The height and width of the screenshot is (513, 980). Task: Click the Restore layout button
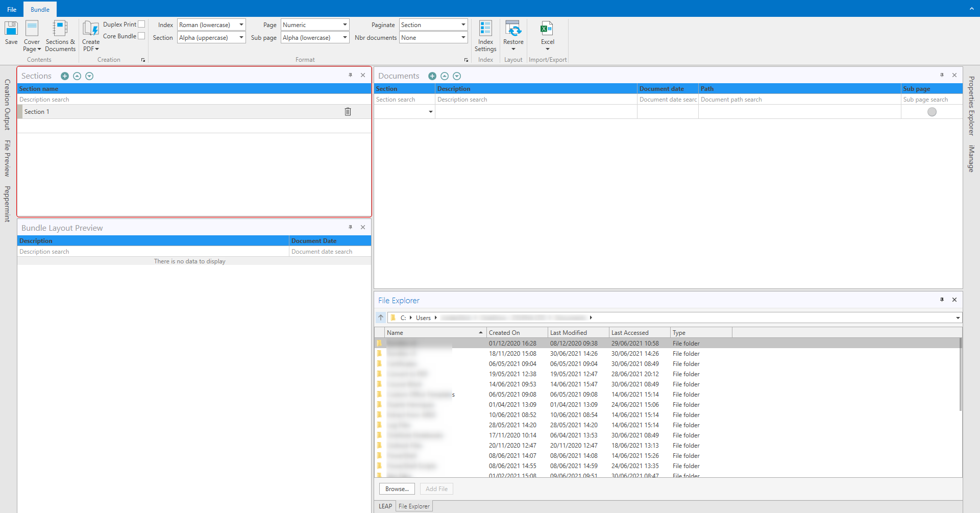tap(513, 33)
